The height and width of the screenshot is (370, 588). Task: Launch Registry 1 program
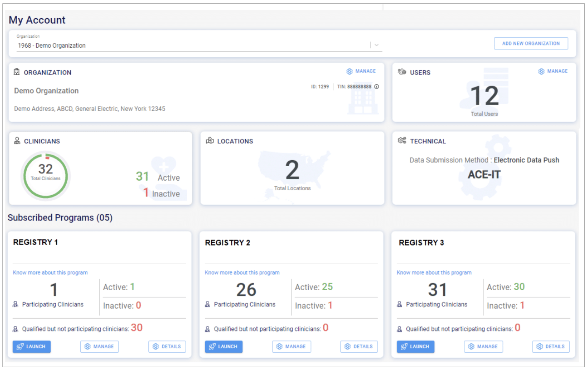(31, 347)
